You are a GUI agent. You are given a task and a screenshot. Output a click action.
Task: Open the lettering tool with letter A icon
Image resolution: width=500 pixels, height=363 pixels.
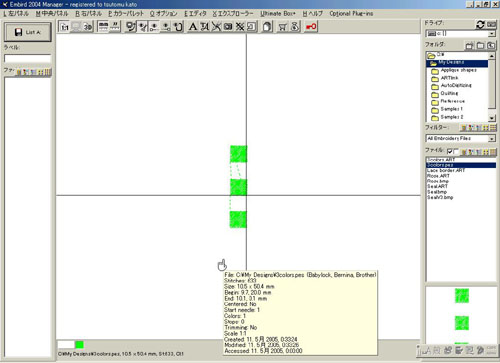(193, 27)
